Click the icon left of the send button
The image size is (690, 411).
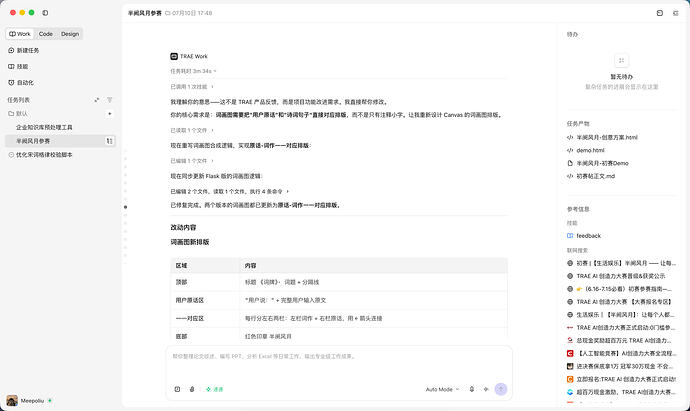[x=486, y=389]
